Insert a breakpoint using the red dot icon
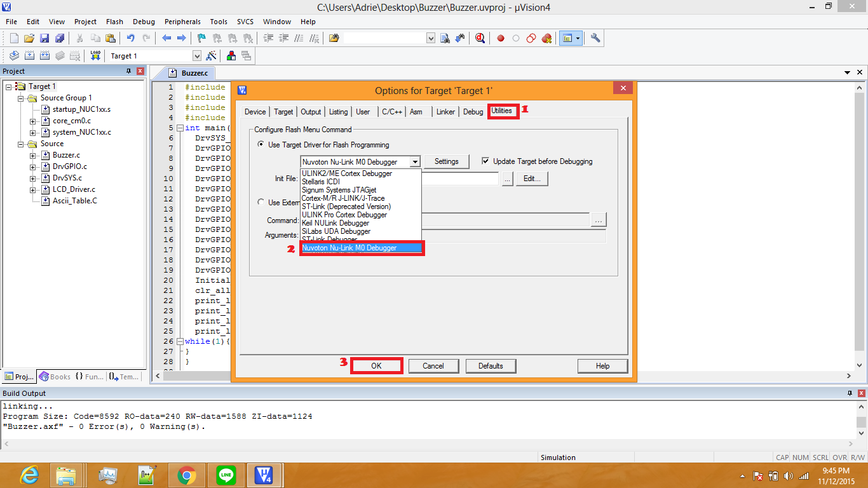Screen dimensions: 868x488 click(501, 38)
